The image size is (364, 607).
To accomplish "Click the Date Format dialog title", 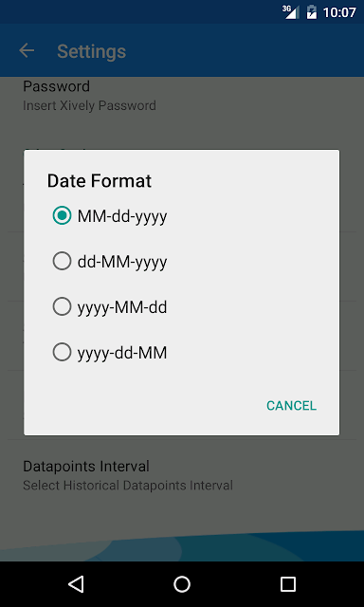I will click(x=100, y=181).
